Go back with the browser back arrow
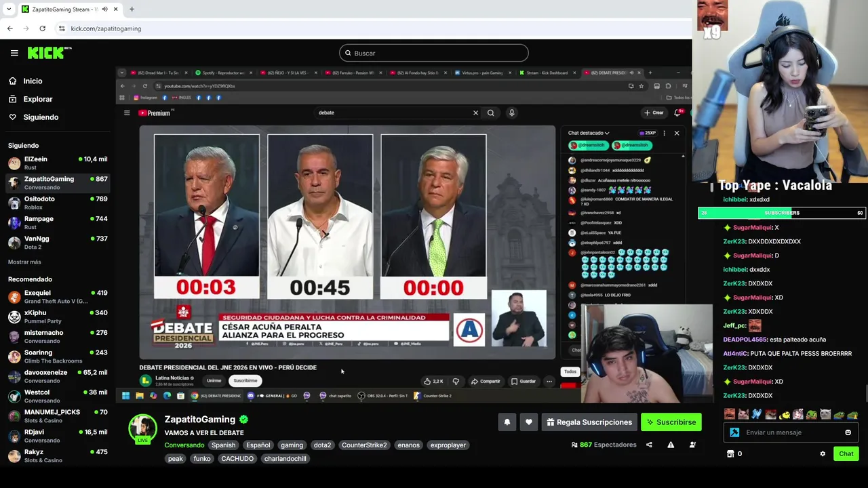 (x=10, y=28)
